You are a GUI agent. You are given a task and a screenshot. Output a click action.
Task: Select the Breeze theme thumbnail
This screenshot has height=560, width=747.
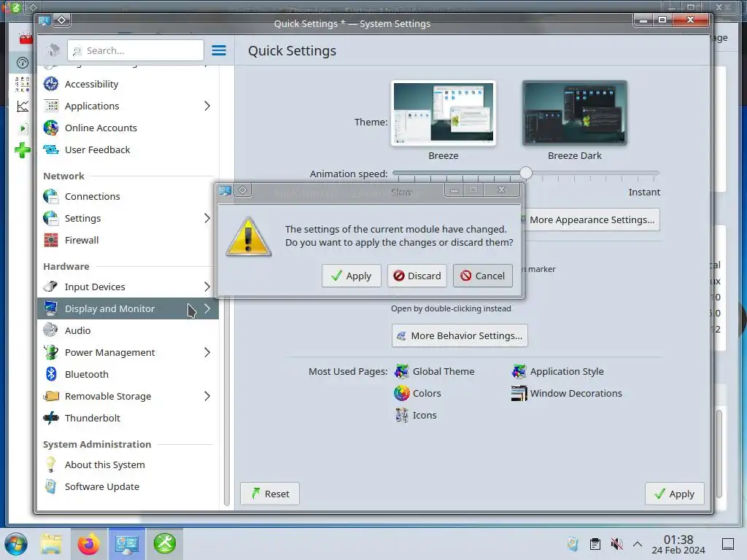tap(443, 113)
